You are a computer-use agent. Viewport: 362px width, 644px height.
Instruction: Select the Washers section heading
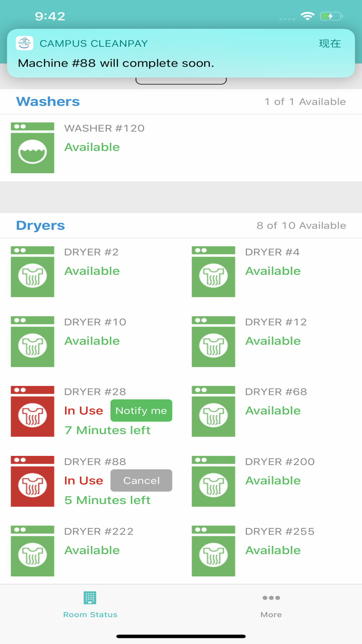coord(48,101)
